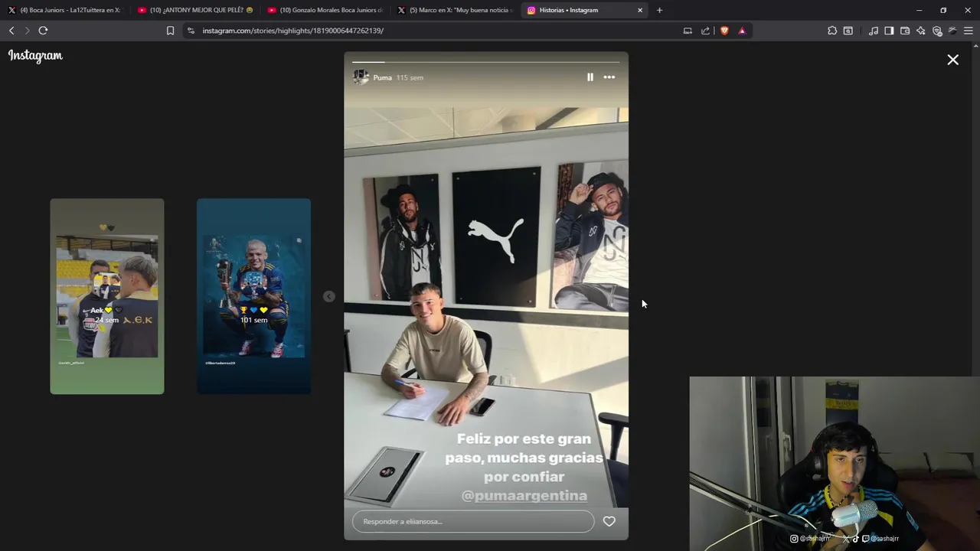Click the Instagram logo
Viewport: 980px width, 551px height.
point(35,56)
